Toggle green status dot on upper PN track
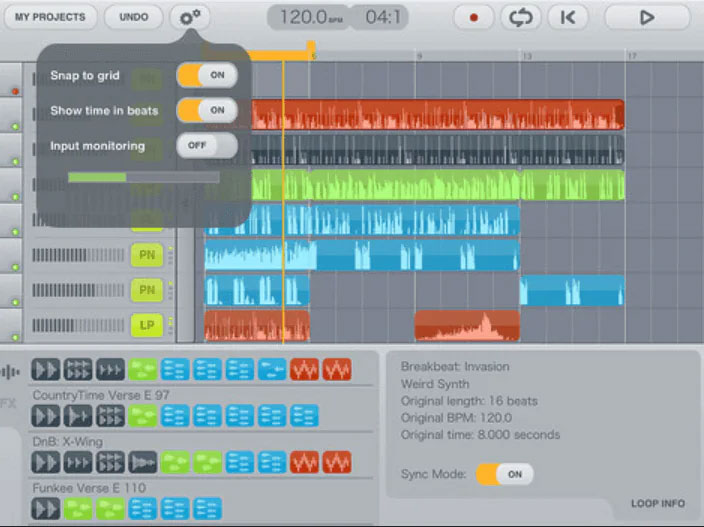The height and width of the screenshot is (527, 704). click(x=15, y=267)
